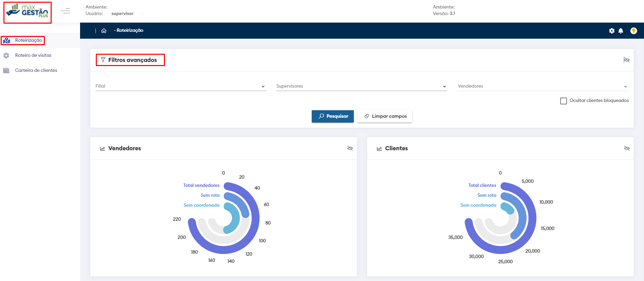Click the home icon in breadcrumb
The height and width of the screenshot is (281, 644).
point(104,31)
